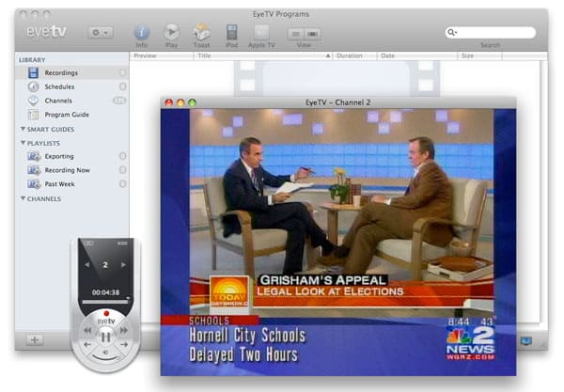Click the playback progress bar on remote
The width and height of the screenshot is (564, 392).
click(x=105, y=302)
